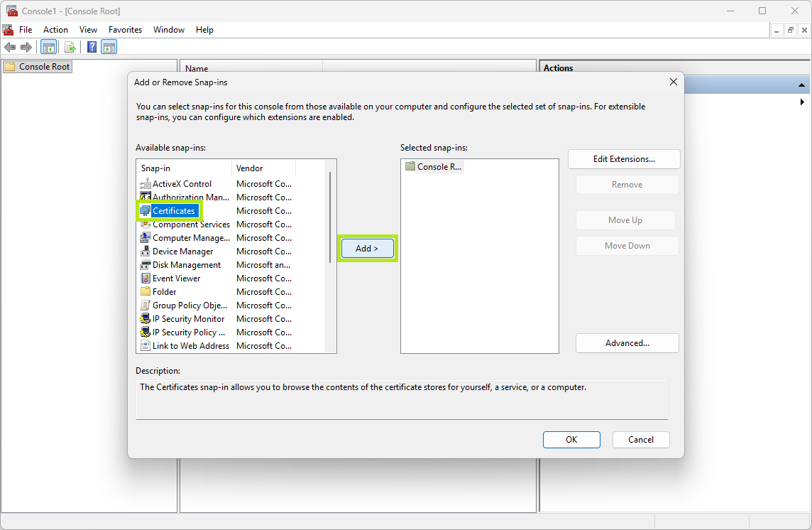Click Microsoft vendor text beside Event Viewer
The width and height of the screenshot is (812, 530).
coord(264,278)
